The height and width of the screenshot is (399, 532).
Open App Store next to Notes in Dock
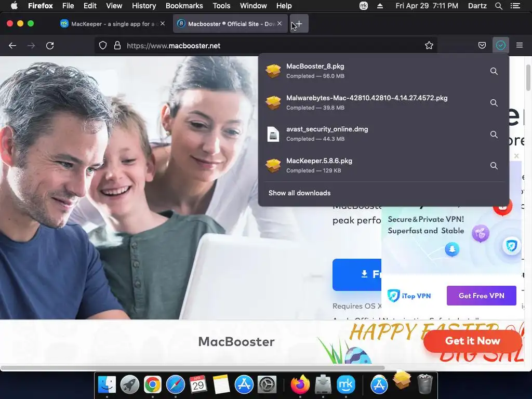[x=244, y=385]
